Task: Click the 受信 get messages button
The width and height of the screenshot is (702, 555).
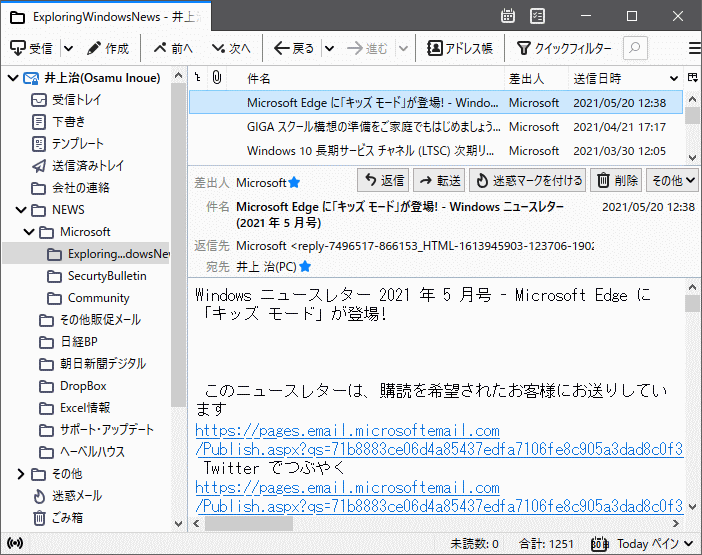Action: tap(31, 48)
